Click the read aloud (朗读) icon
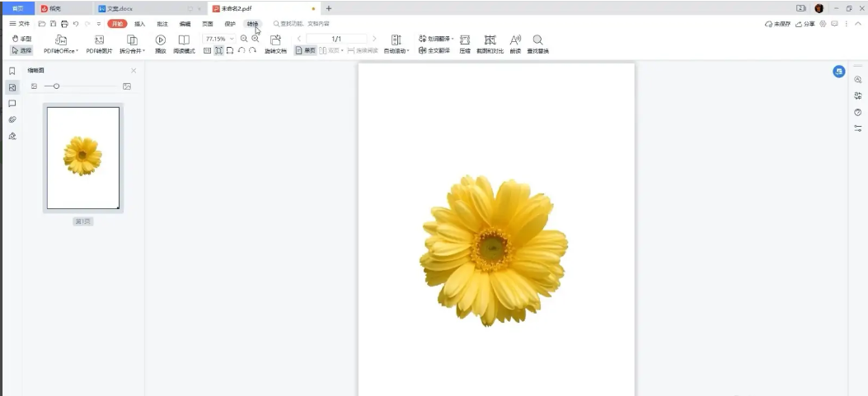The image size is (868, 396). click(515, 40)
